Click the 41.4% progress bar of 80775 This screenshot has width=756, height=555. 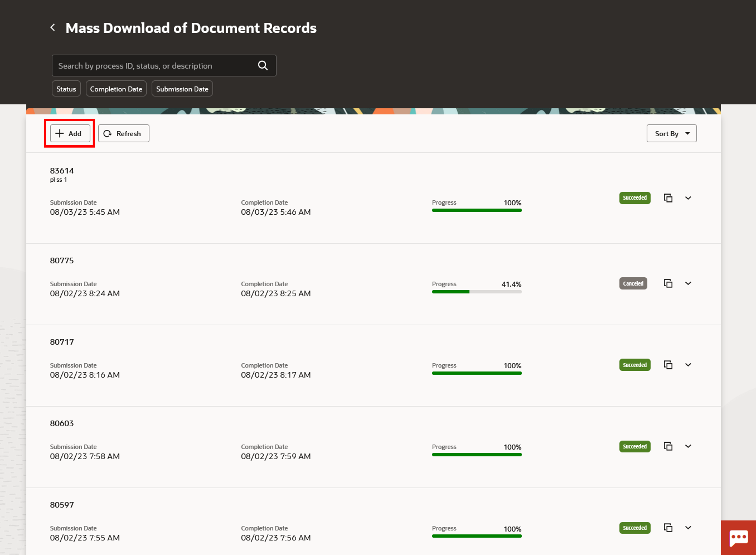(x=477, y=292)
